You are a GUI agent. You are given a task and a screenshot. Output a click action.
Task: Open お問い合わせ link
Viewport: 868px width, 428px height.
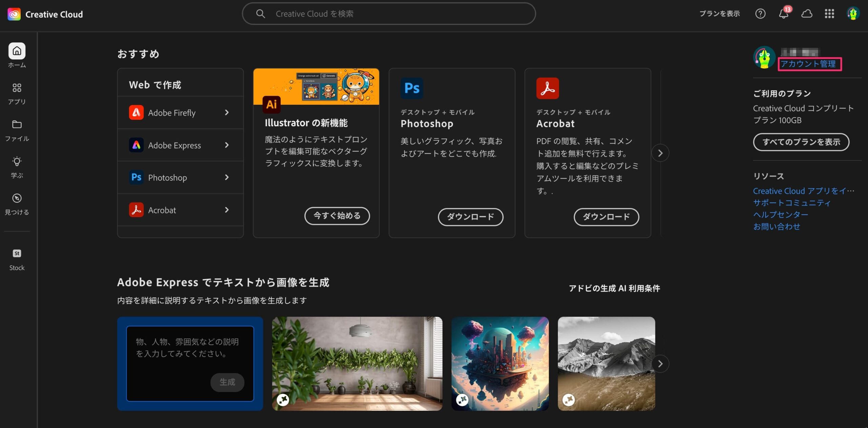coord(776,227)
